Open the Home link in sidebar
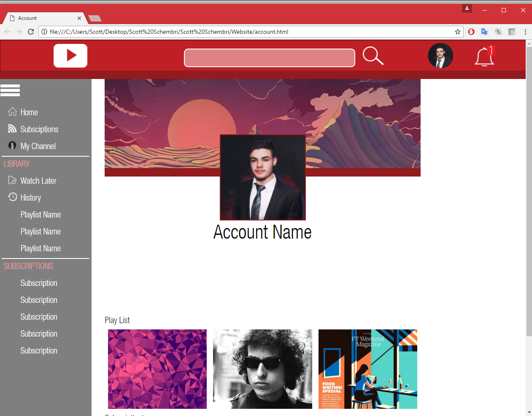532x416 pixels. [x=29, y=112]
